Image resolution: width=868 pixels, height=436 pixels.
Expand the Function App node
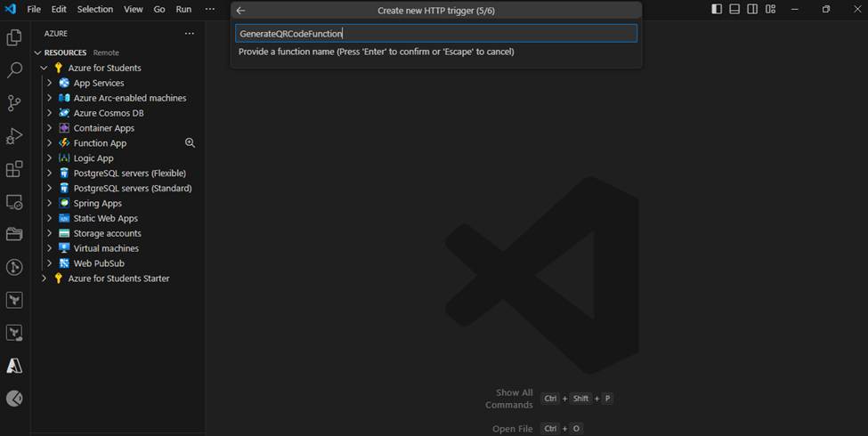(49, 142)
